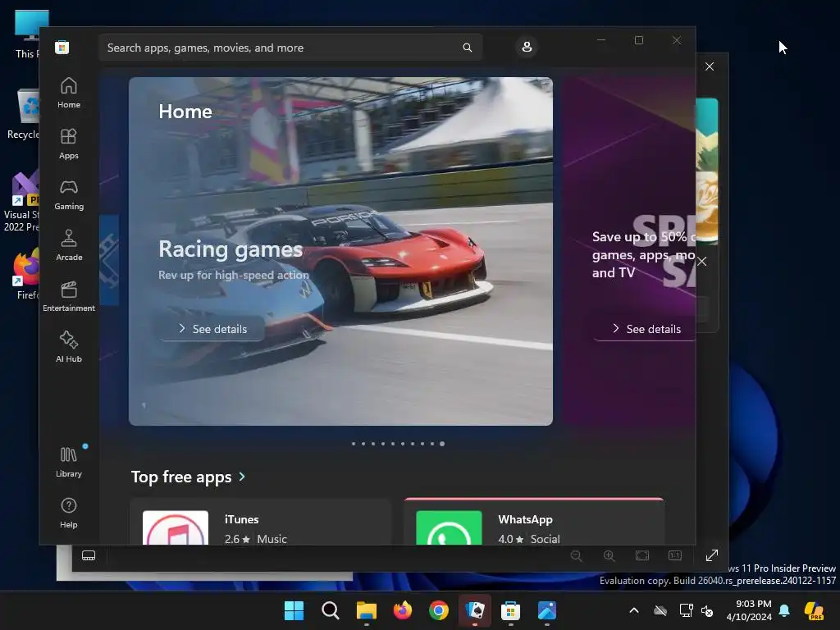Open the Library section
840x630 pixels.
[69, 462]
